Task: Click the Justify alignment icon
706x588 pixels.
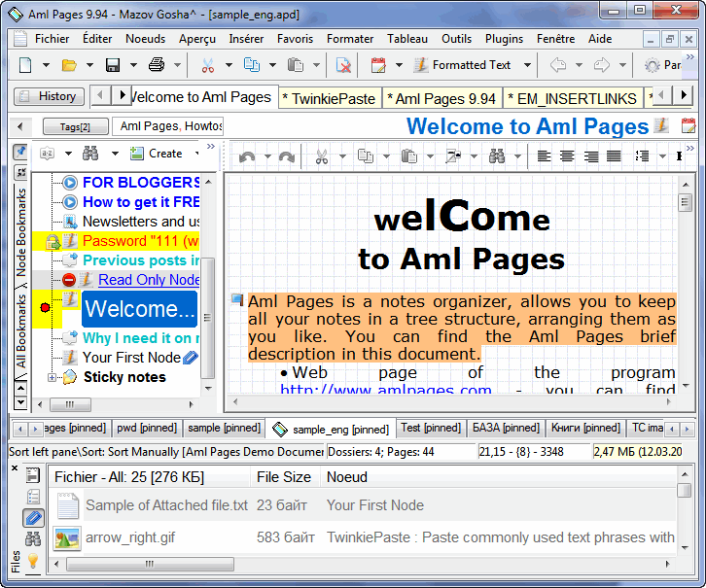Action: pyautogui.click(x=614, y=156)
